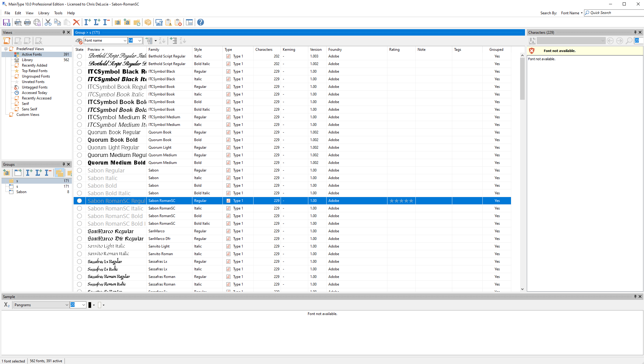This screenshot has width=644, height=364.
Task: Toggle state circle for Berthold Script Regular Italic
Action: point(79,56)
